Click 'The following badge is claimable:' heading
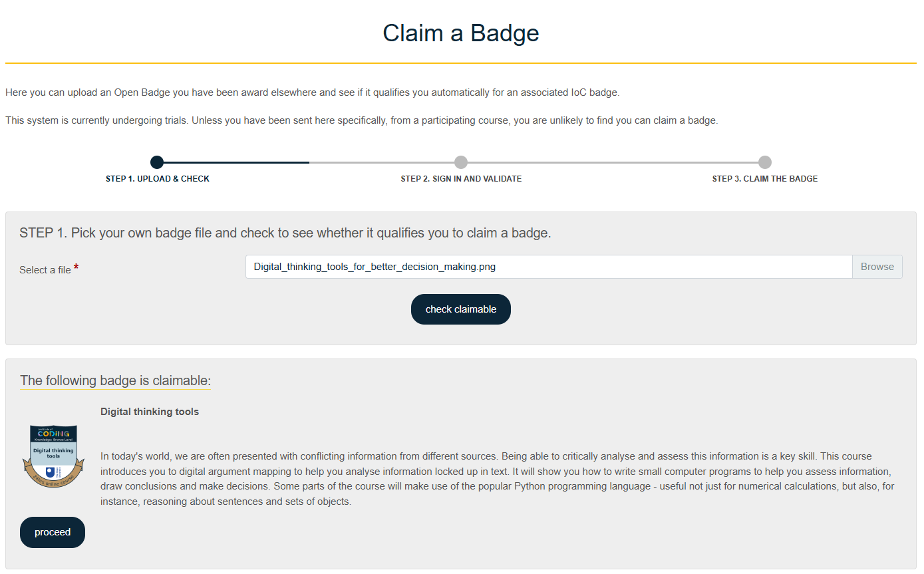The image size is (924, 574). pos(115,380)
